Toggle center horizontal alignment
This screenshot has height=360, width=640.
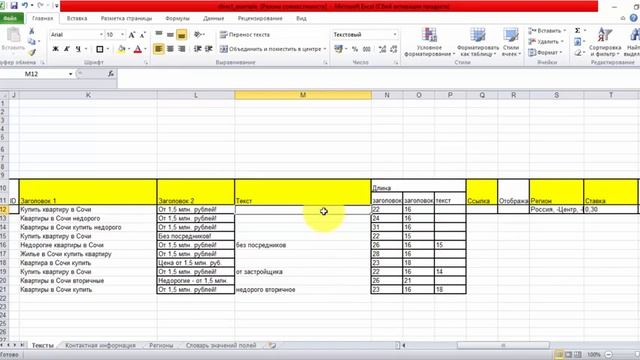[170, 49]
